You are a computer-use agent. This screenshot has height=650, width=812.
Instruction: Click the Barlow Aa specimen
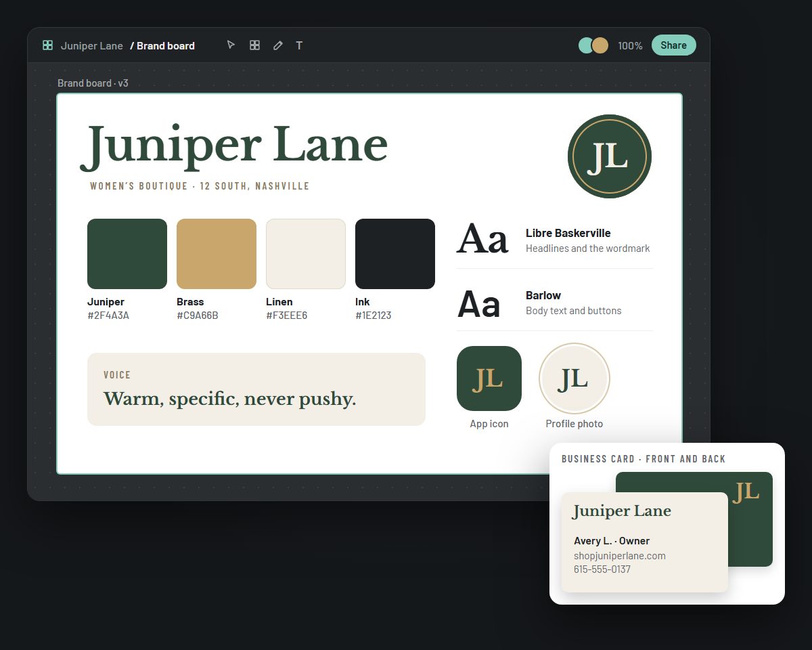pyautogui.click(x=479, y=305)
